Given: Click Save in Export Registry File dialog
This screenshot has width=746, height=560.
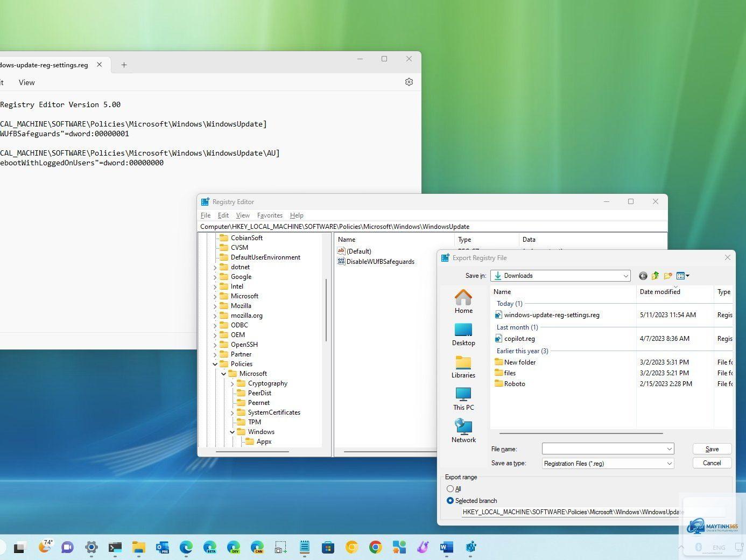Looking at the screenshot, I should pyautogui.click(x=712, y=449).
